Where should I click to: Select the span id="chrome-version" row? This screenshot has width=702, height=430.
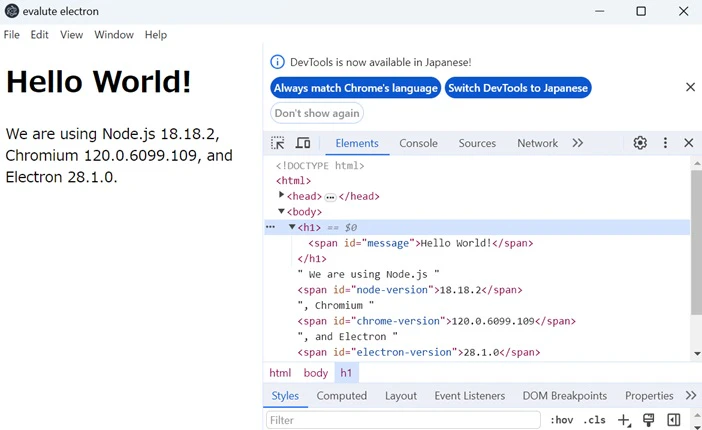pyautogui.click(x=477, y=321)
